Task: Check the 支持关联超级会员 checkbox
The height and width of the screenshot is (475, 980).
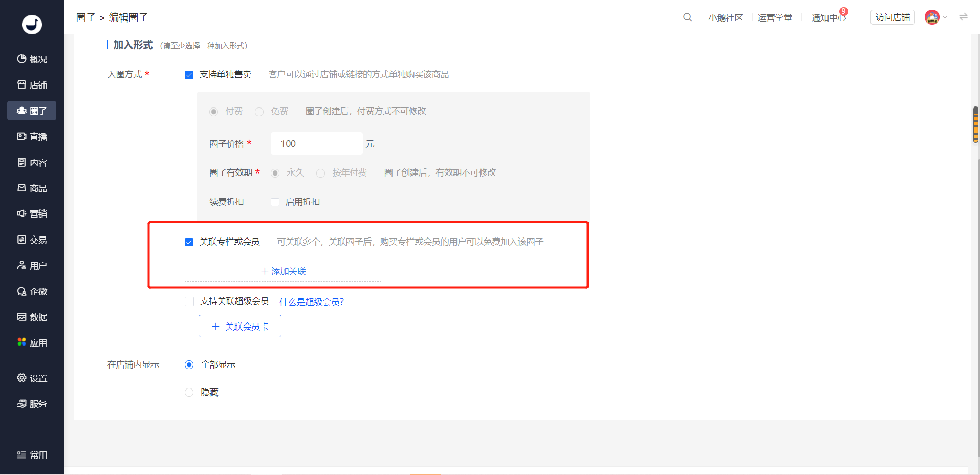Action: point(189,301)
